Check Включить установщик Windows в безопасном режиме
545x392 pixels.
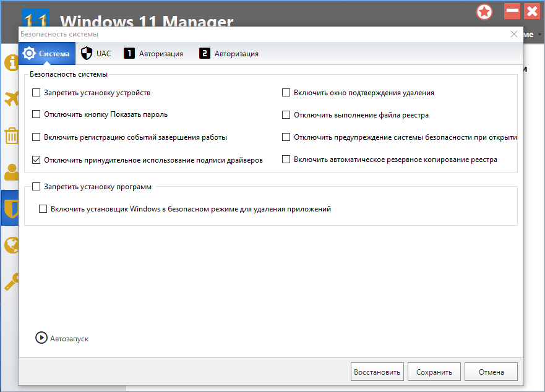coord(43,208)
